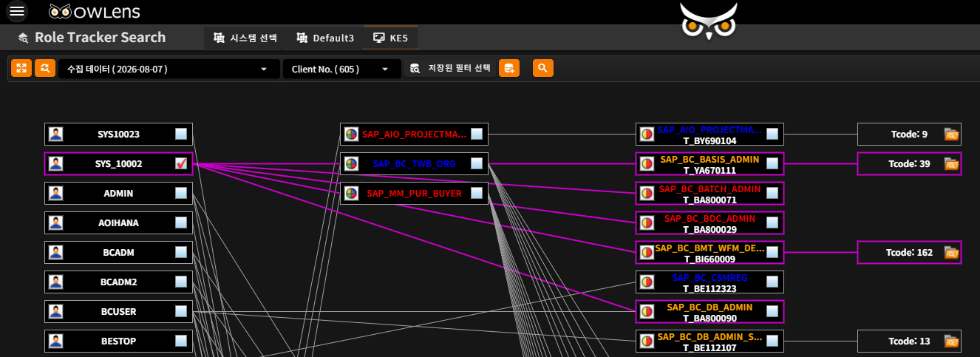Click the T_BA800029 profile text

[710, 228]
